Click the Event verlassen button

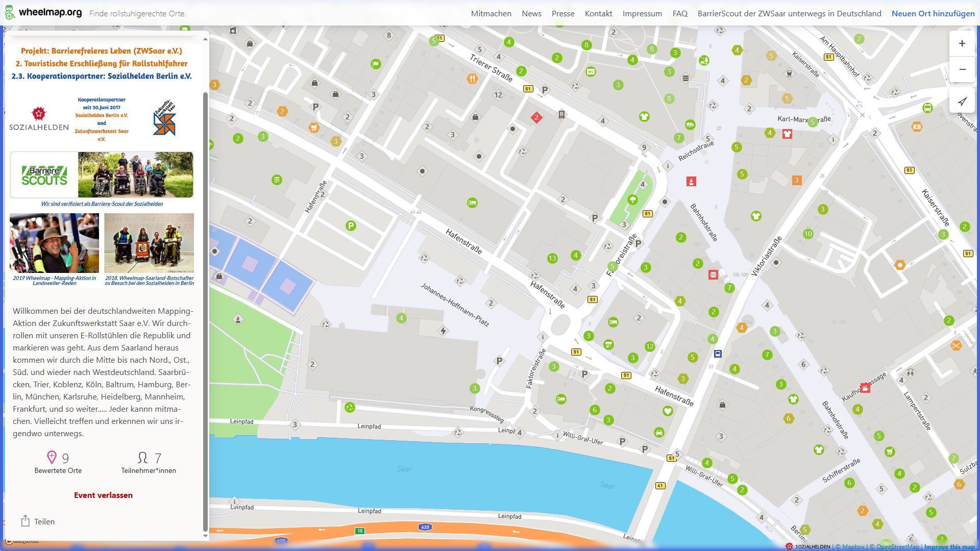click(x=103, y=495)
